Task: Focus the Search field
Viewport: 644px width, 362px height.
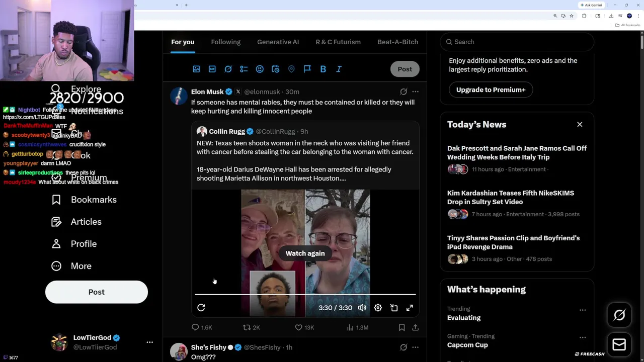Action: pos(517,42)
